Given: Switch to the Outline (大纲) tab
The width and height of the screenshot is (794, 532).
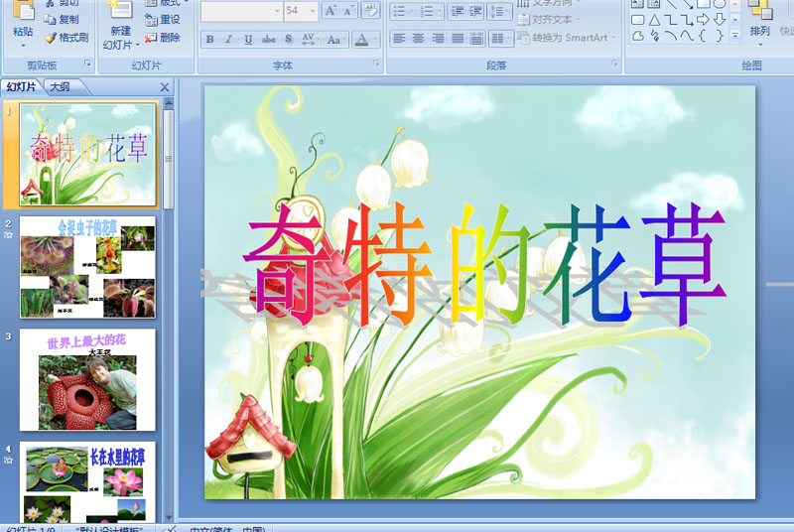Looking at the screenshot, I should pyautogui.click(x=60, y=87).
